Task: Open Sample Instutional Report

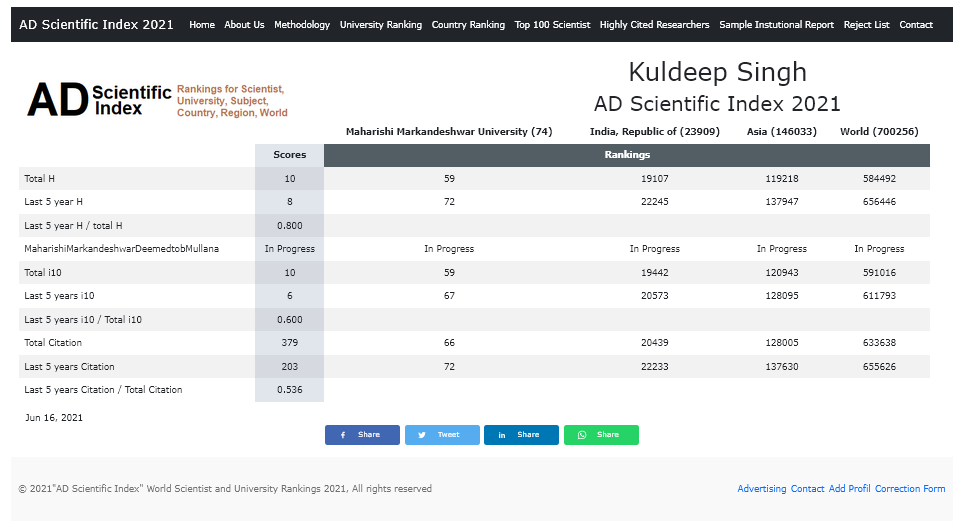Action: click(776, 25)
